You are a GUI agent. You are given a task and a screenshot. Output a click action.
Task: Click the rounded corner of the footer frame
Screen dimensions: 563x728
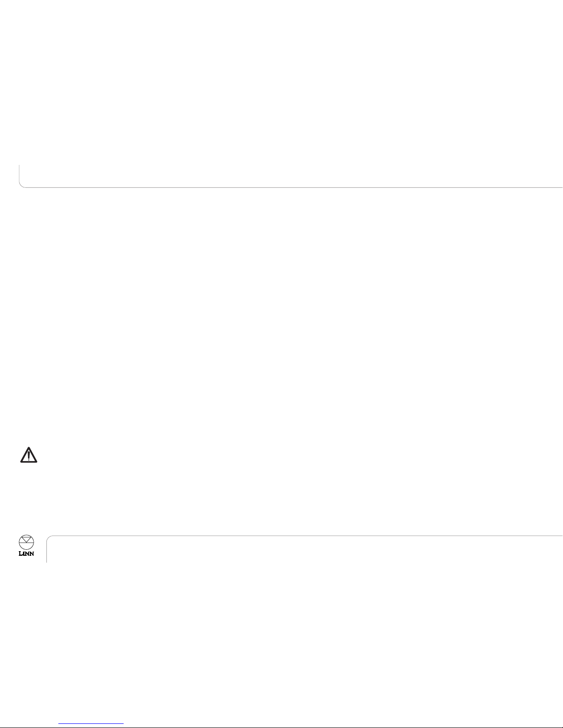tap(49, 538)
